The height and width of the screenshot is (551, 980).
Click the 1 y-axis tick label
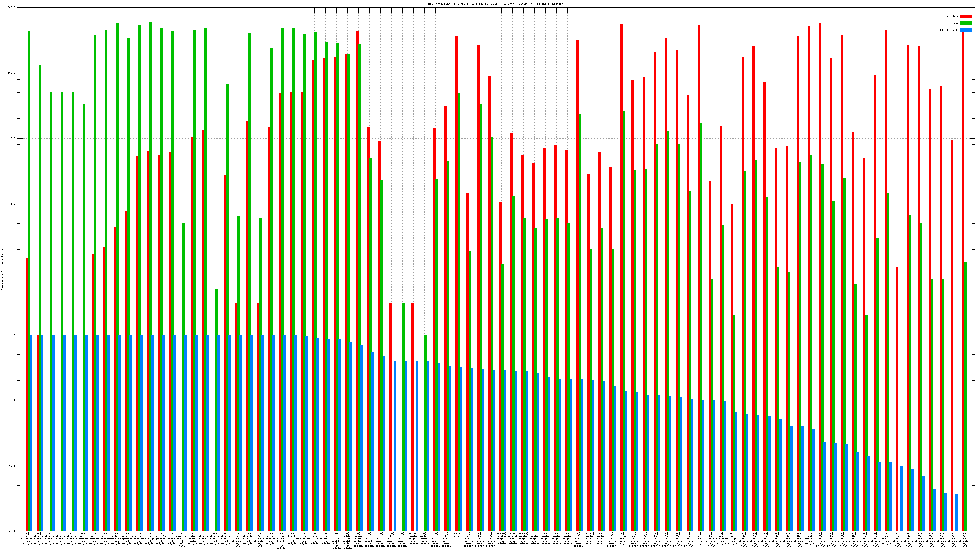(x=14, y=335)
